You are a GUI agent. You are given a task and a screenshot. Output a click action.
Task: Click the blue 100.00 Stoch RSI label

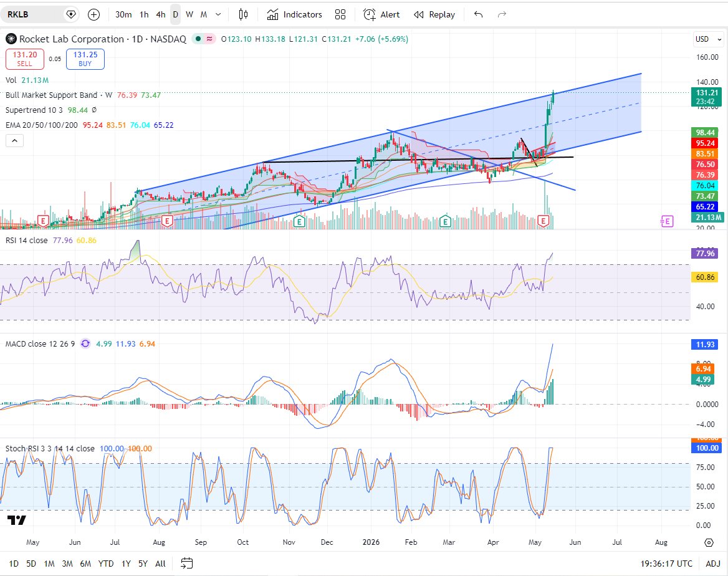(707, 448)
